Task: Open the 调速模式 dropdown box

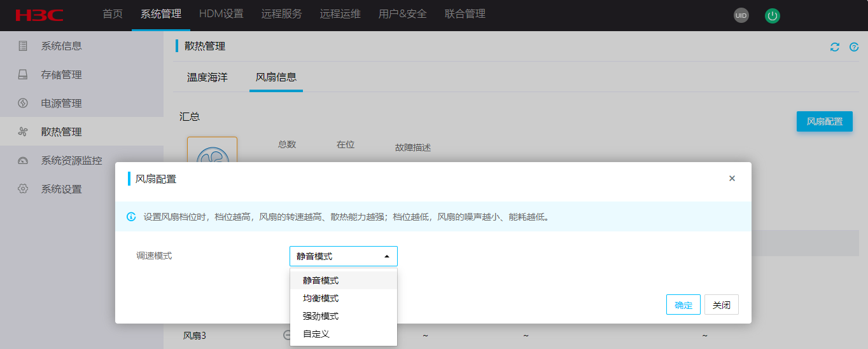Action: (344, 256)
